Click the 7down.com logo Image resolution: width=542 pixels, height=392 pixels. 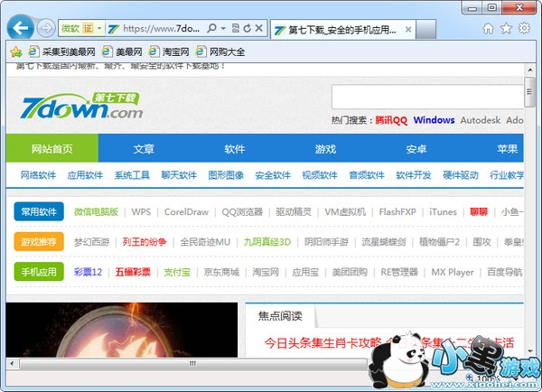(81, 106)
